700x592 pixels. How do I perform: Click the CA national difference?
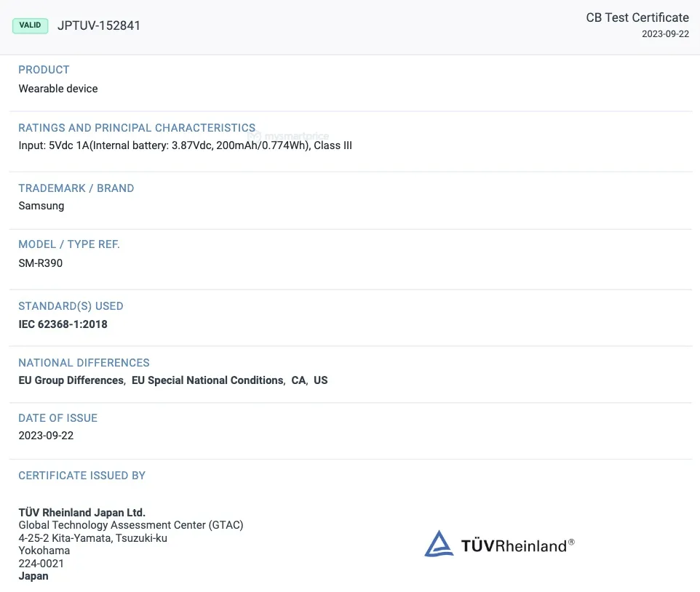(x=298, y=380)
